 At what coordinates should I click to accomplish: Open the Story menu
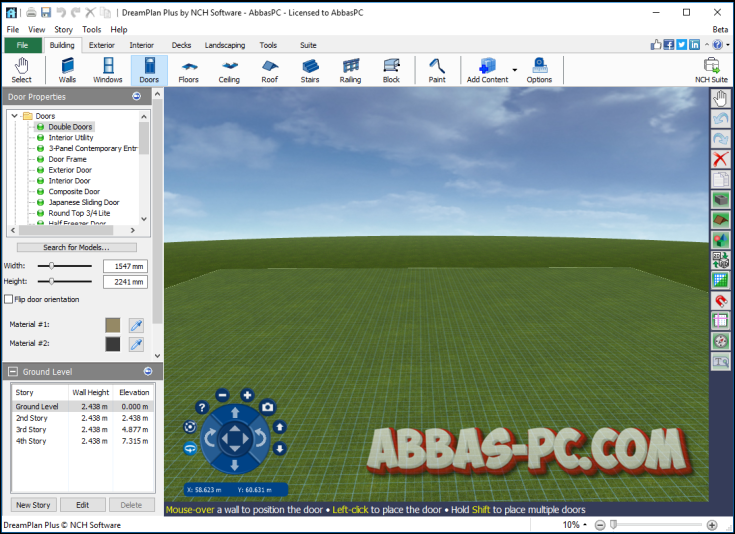63,30
